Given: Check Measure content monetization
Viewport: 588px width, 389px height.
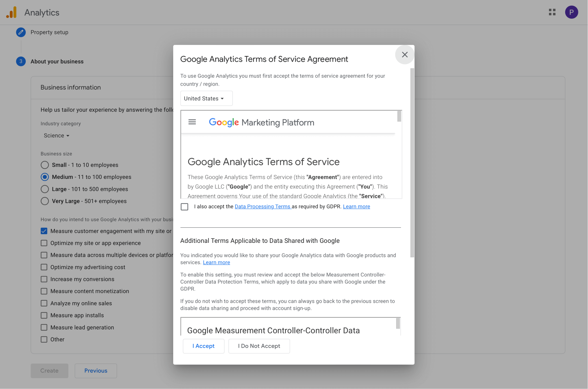Looking at the screenshot, I should [x=44, y=291].
